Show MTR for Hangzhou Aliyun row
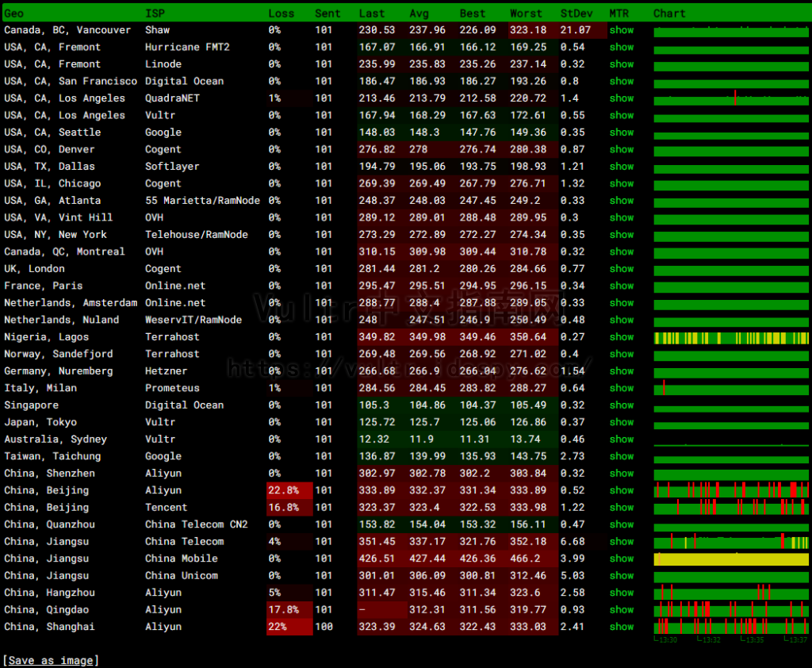Screen dimensions: 812x668 tap(622, 593)
